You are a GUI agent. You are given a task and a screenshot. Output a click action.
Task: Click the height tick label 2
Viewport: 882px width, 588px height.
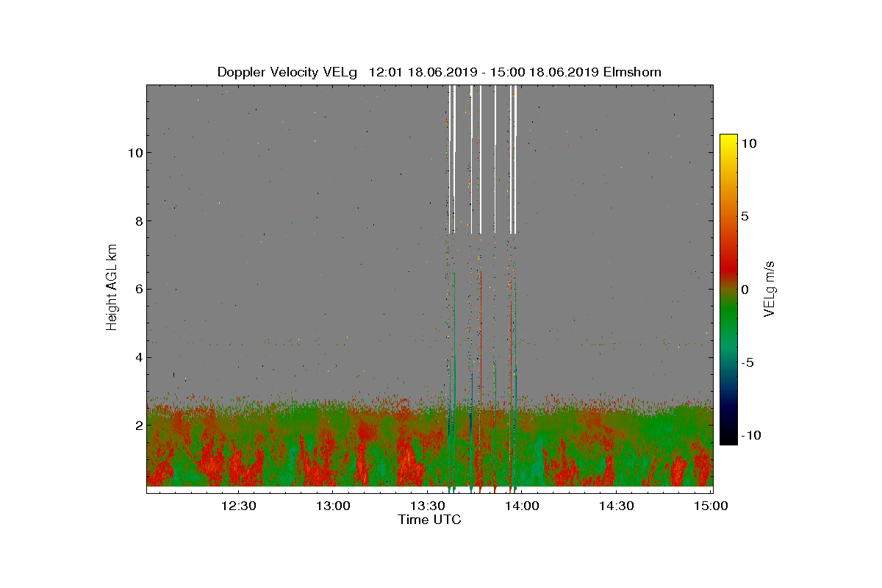point(139,425)
